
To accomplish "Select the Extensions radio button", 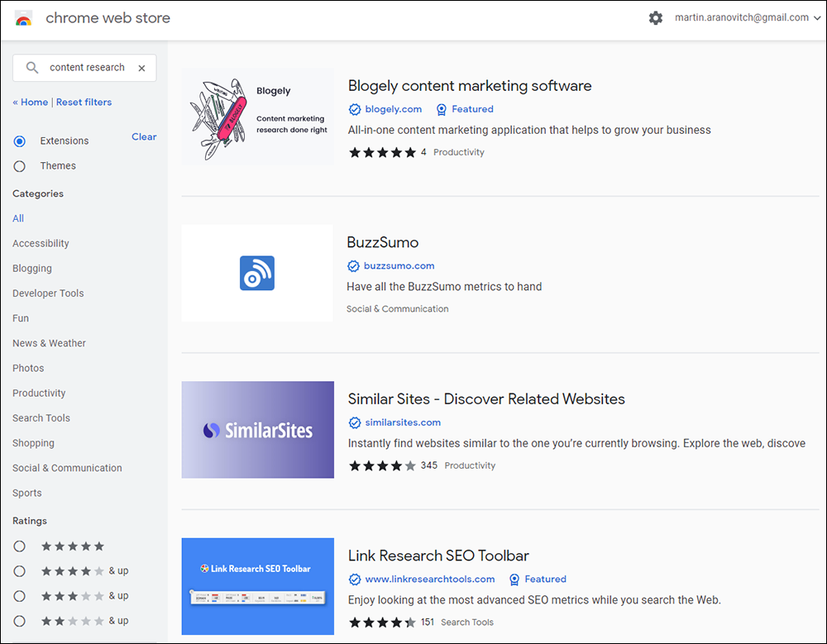I will click(x=20, y=141).
